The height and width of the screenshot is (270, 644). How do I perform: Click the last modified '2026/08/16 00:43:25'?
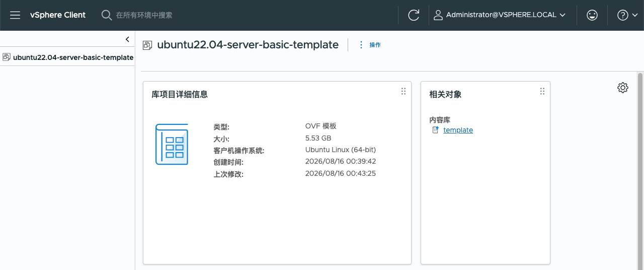click(x=341, y=173)
